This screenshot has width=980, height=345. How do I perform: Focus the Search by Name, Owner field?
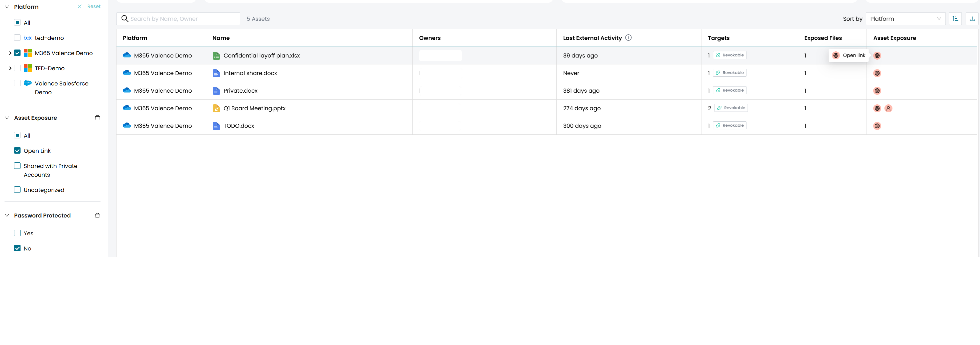tap(183, 19)
